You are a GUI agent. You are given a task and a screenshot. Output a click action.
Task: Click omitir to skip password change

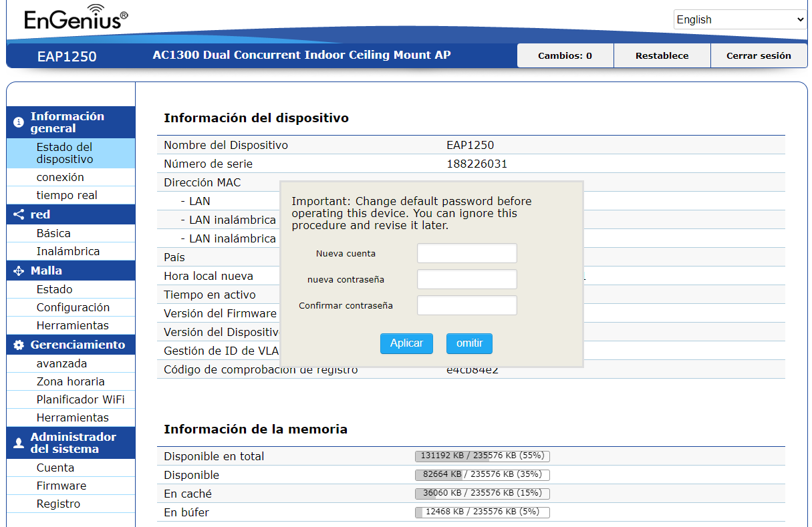click(469, 343)
